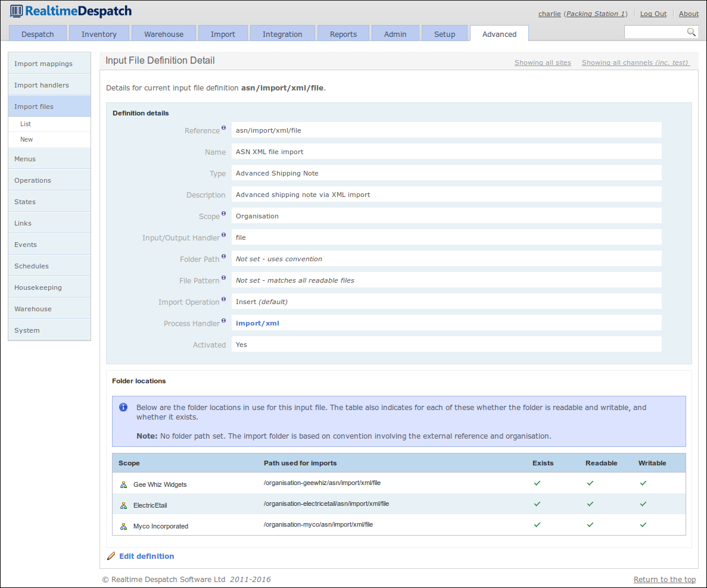Select the Advanced tab
Image resolution: width=707 pixels, height=588 pixels.
(x=499, y=34)
